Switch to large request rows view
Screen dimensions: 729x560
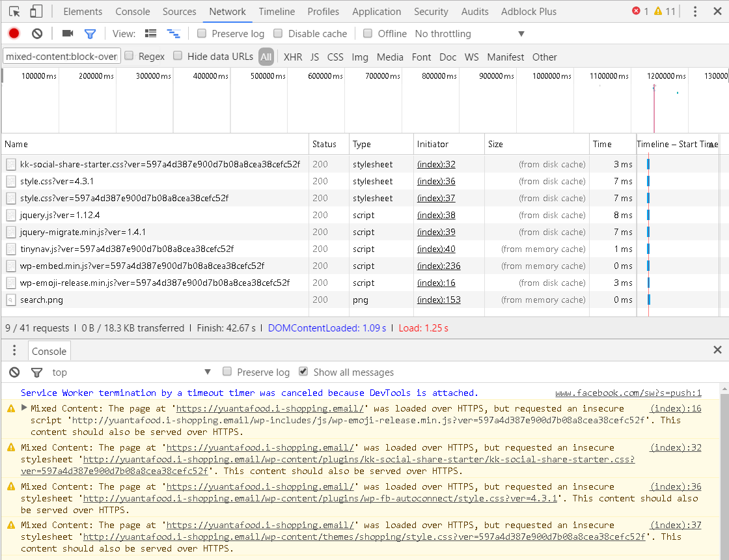pyautogui.click(x=150, y=33)
